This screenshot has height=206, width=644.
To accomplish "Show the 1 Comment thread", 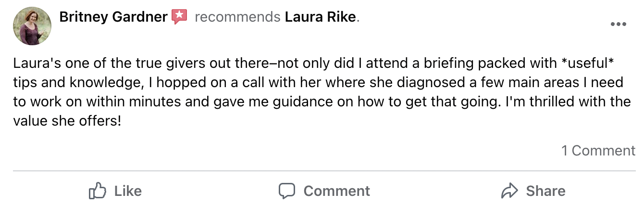I will click(x=598, y=151).
